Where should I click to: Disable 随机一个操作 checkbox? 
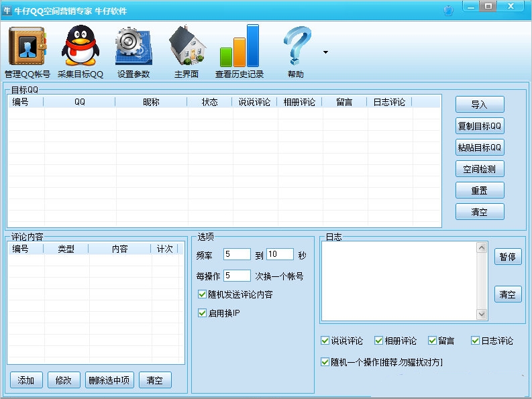tap(325, 362)
